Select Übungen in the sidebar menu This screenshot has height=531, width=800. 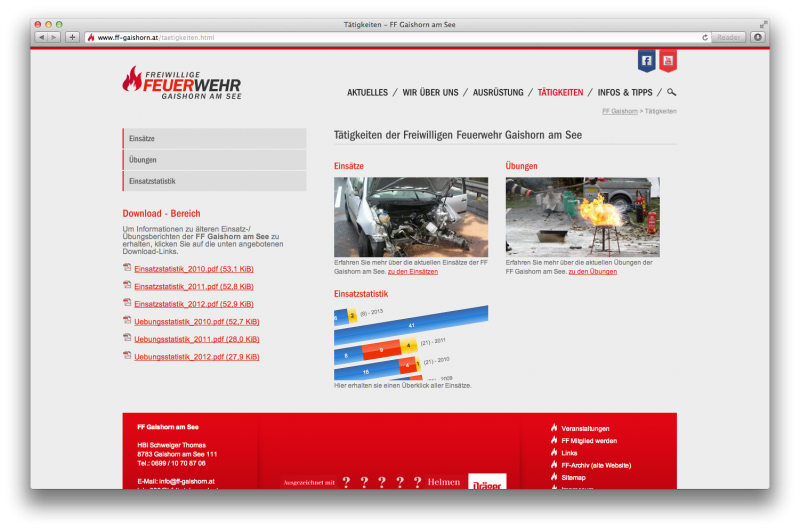coord(214,160)
